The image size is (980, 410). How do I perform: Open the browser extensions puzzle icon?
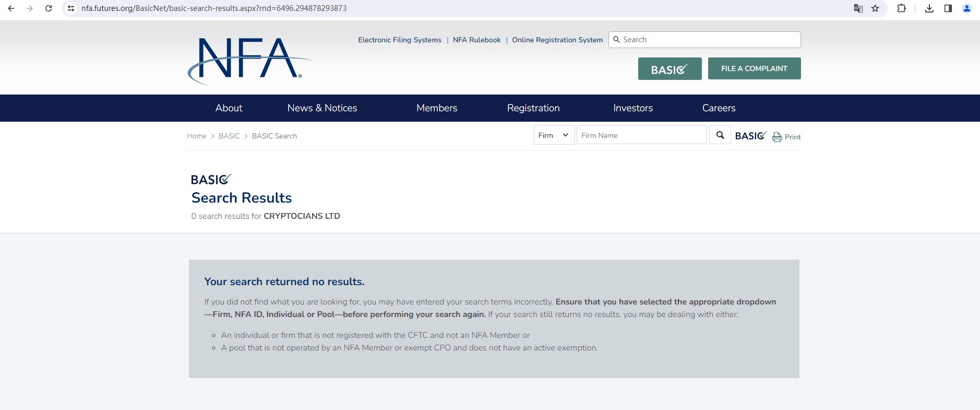click(901, 8)
